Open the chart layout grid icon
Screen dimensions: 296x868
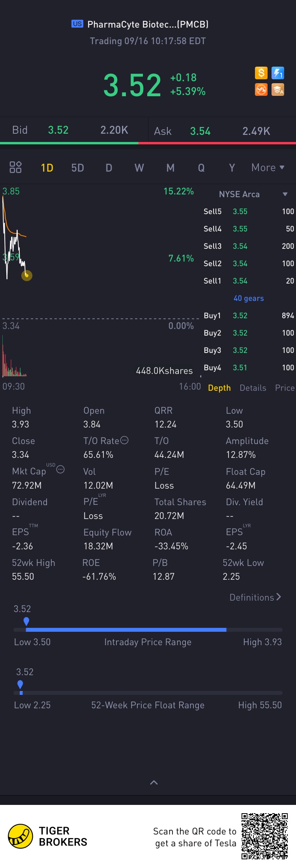coord(15,167)
